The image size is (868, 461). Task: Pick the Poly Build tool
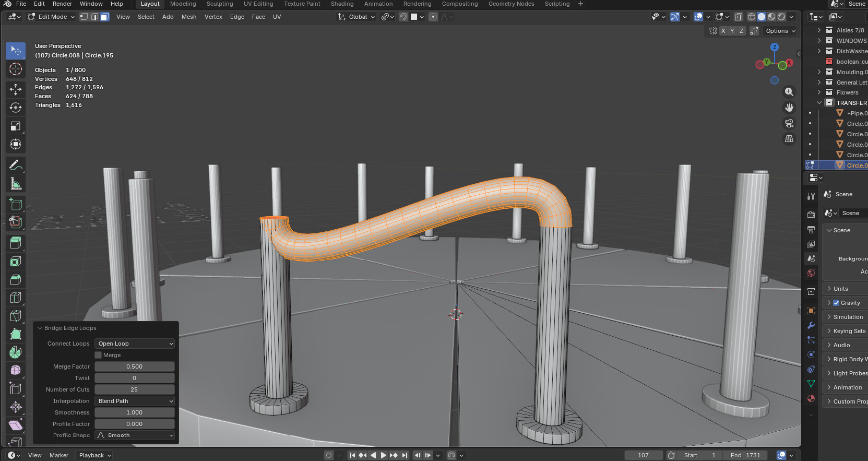[16, 334]
